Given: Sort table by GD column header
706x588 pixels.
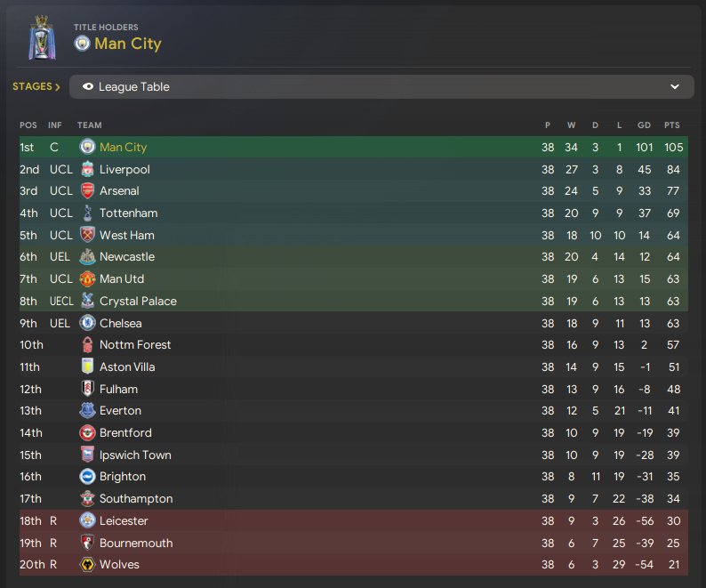Looking at the screenshot, I should (x=645, y=125).
